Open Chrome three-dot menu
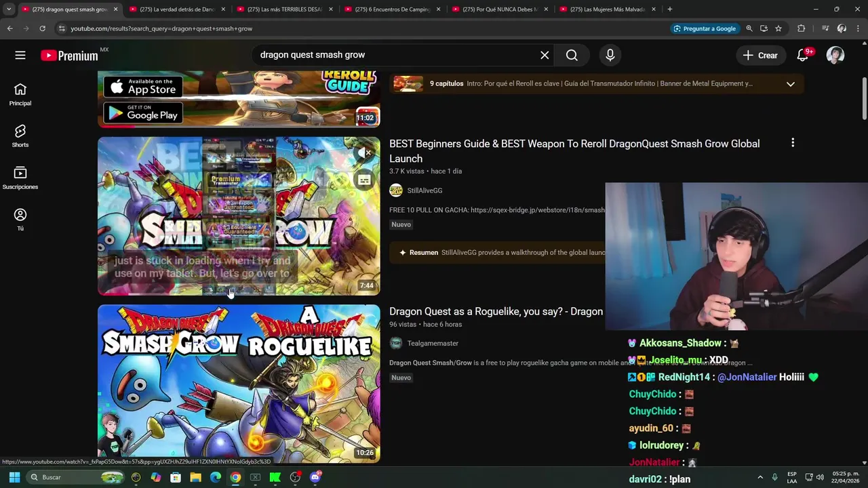This screenshot has height=488, width=868. pos(858,28)
